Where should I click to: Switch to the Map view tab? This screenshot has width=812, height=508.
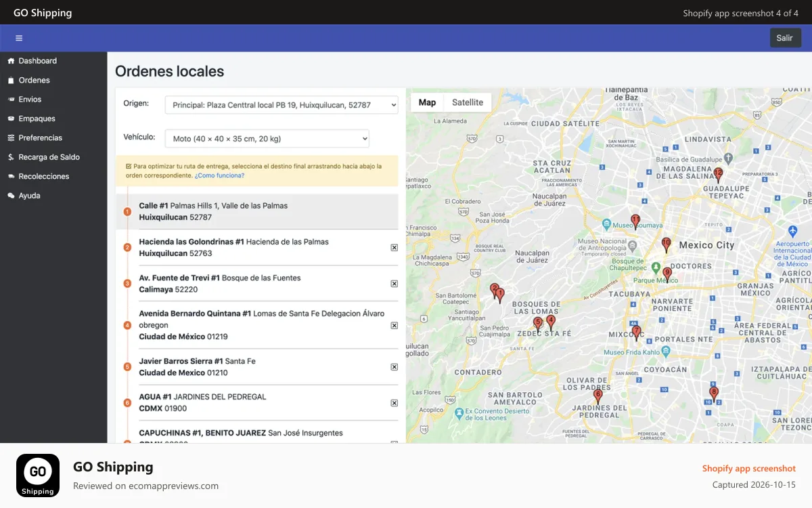(x=427, y=102)
